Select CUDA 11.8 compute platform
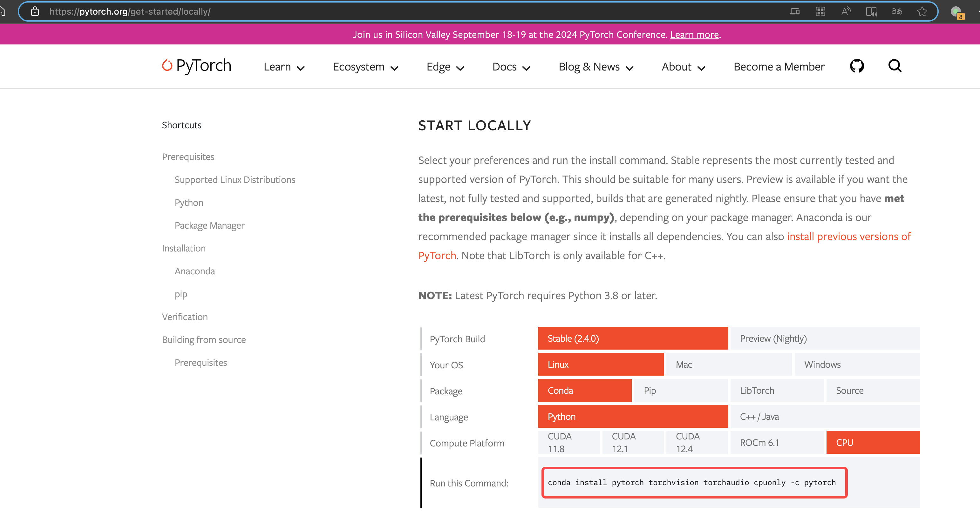The width and height of the screenshot is (980, 522). click(569, 442)
